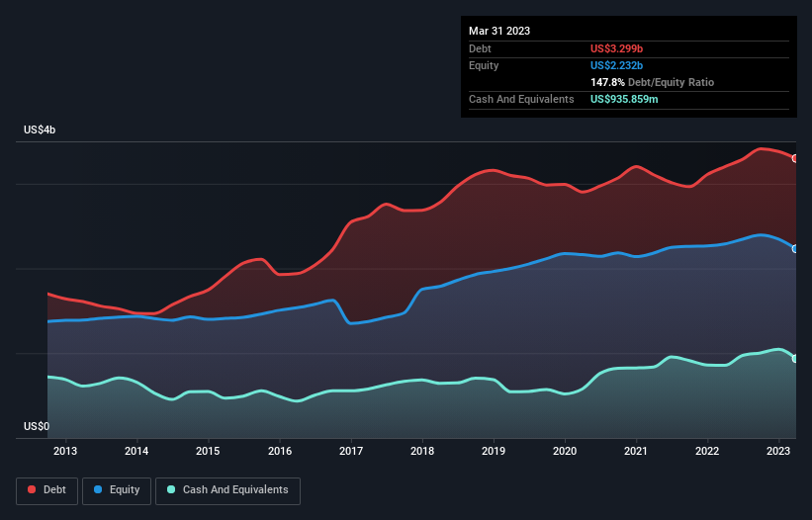Select the 2020 x-axis label
The image size is (812, 520).
565,451
